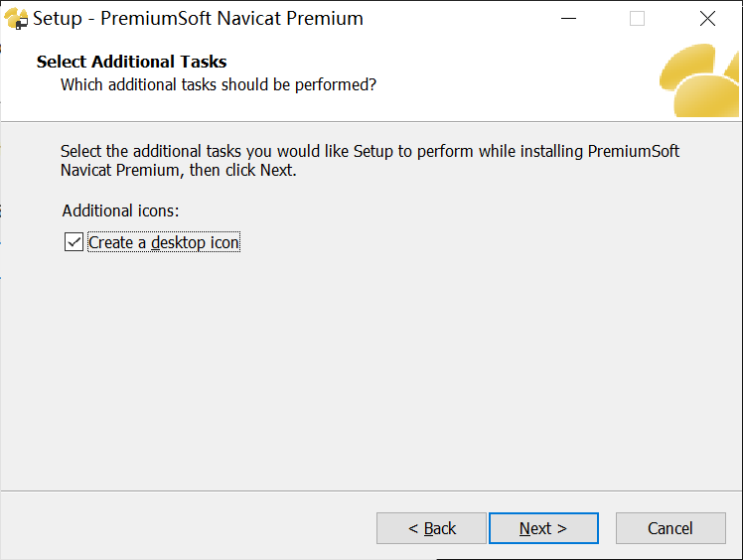Close the Navicat Premium Setup window
Image resolution: width=743 pixels, height=560 pixels.
pyautogui.click(x=707, y=19)
